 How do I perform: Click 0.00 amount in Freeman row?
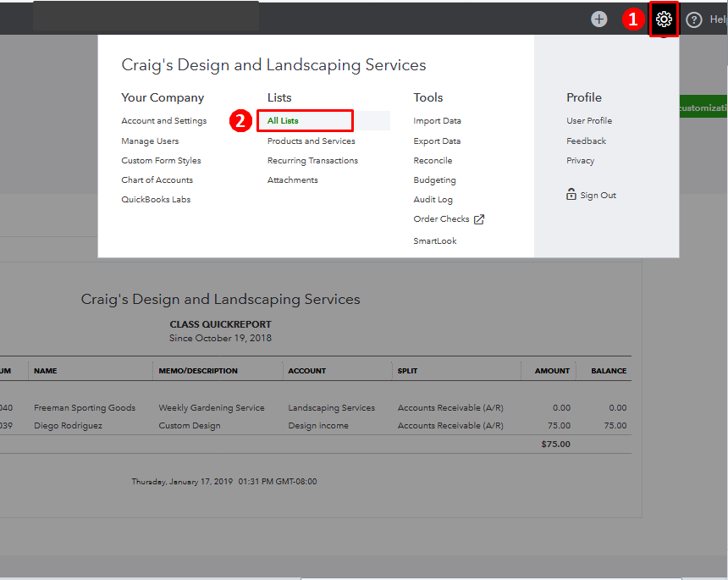click(561, 408)
